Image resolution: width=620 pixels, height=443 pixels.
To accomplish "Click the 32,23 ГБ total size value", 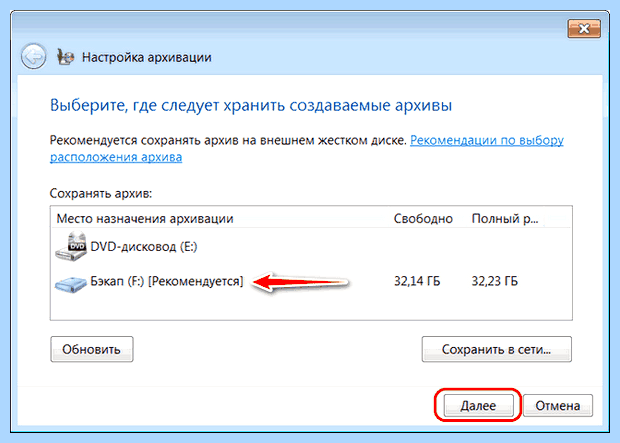I will [495, 281].
